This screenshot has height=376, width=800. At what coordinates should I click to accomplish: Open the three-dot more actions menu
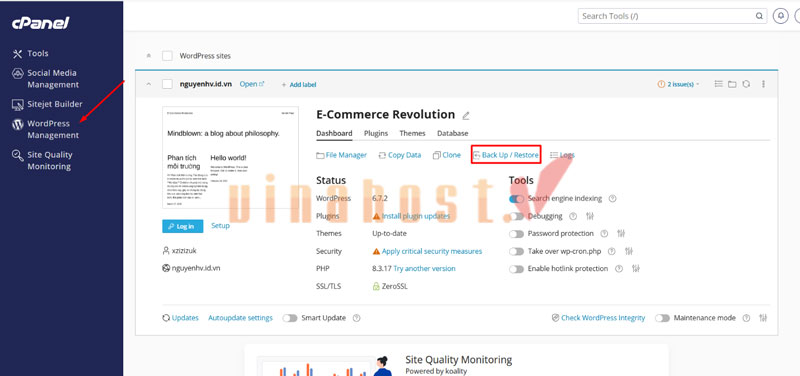763,84
